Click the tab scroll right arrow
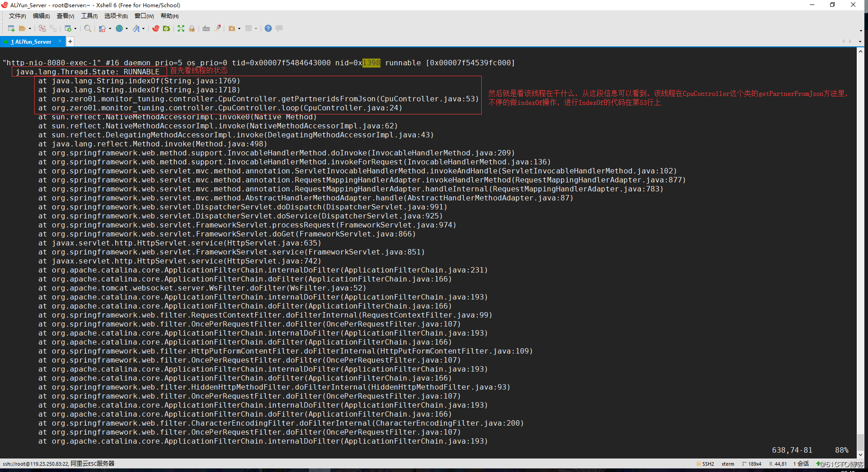 tap(850, 41)
